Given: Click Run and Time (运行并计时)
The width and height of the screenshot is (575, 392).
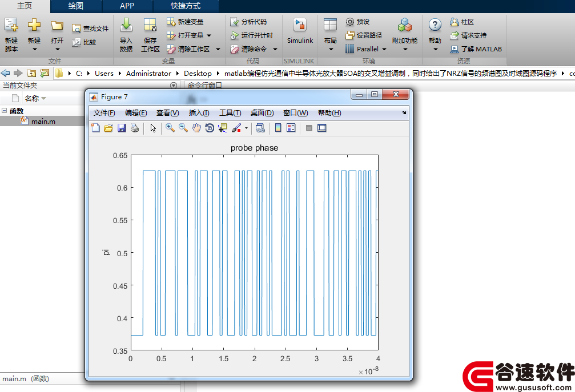Looking at the screenshot, I should pos(252,35).
